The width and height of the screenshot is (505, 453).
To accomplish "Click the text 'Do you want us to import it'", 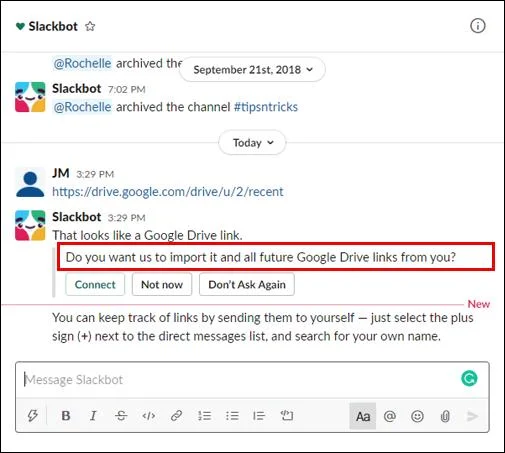I will click(141, 257).
